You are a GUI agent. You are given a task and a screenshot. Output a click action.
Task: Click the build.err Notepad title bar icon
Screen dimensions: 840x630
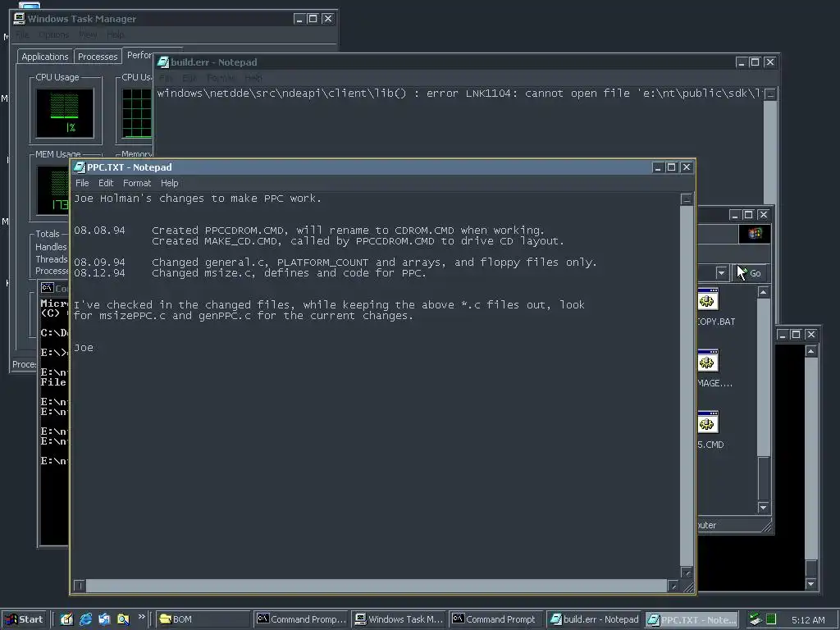click(x=163, y=62)
